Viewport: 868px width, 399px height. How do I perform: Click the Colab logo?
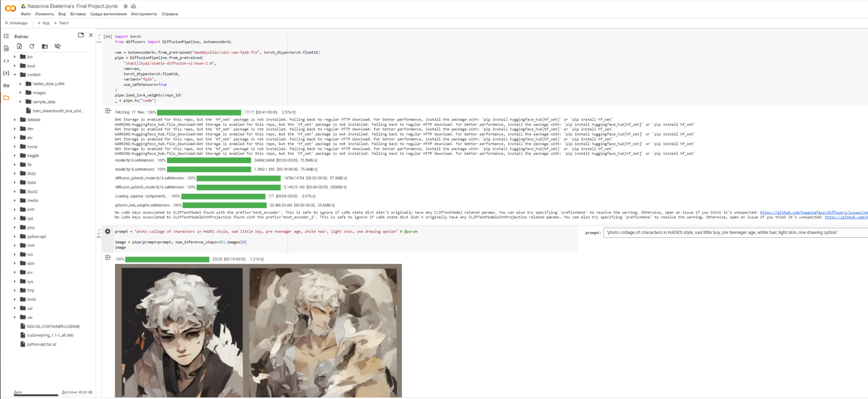click(10, 8)
